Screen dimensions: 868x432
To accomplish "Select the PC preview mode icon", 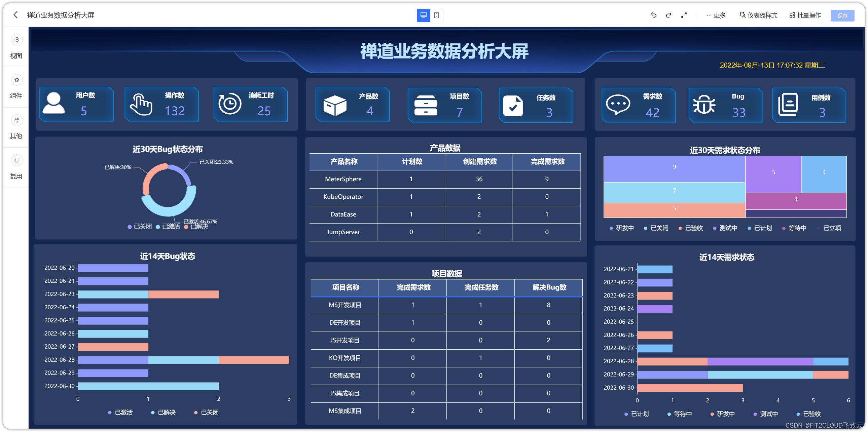I will tap(424, 15).
